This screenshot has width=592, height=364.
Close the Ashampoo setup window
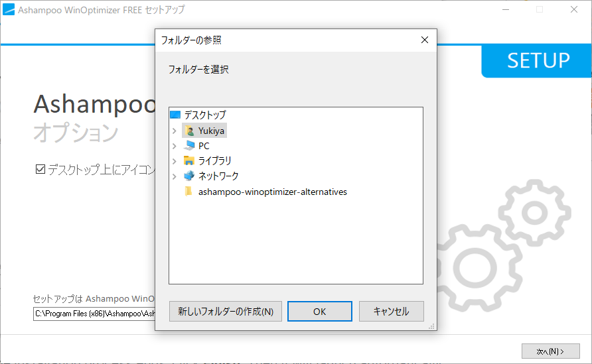point(574,9)
